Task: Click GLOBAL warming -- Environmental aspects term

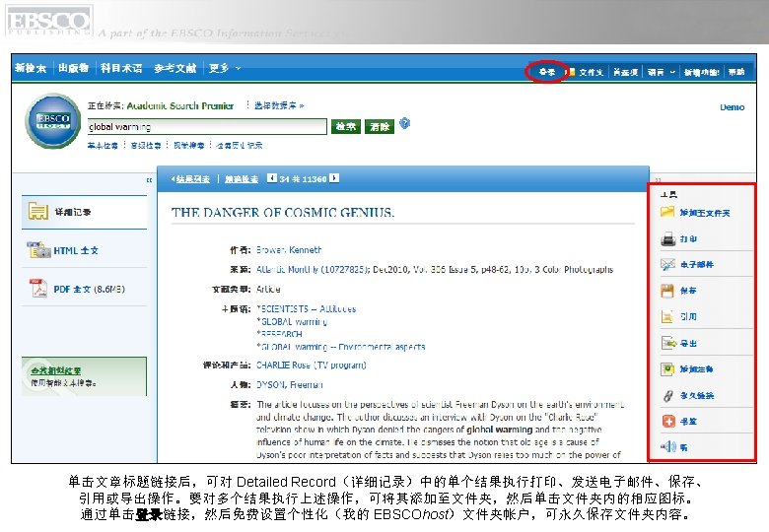Action: pos(340,347)
